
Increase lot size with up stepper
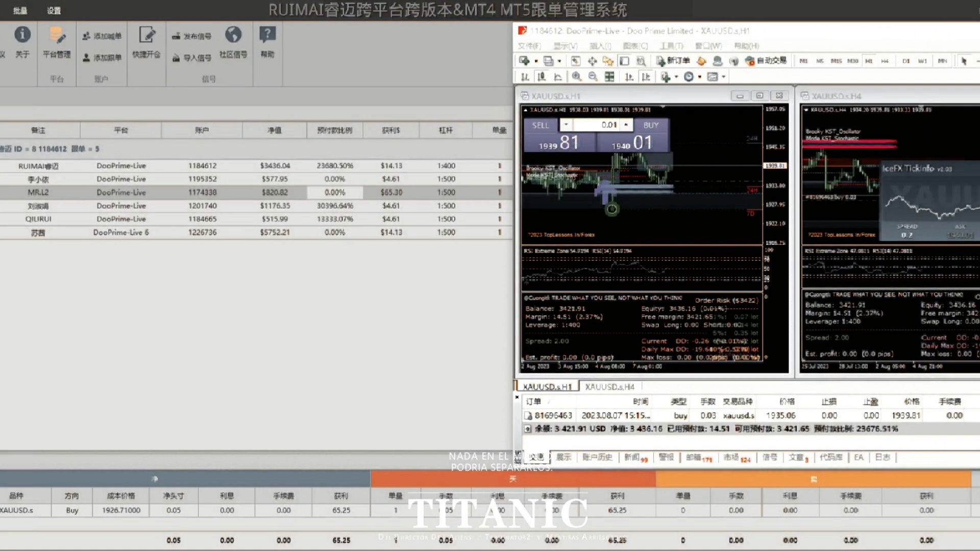pos(626,125)
